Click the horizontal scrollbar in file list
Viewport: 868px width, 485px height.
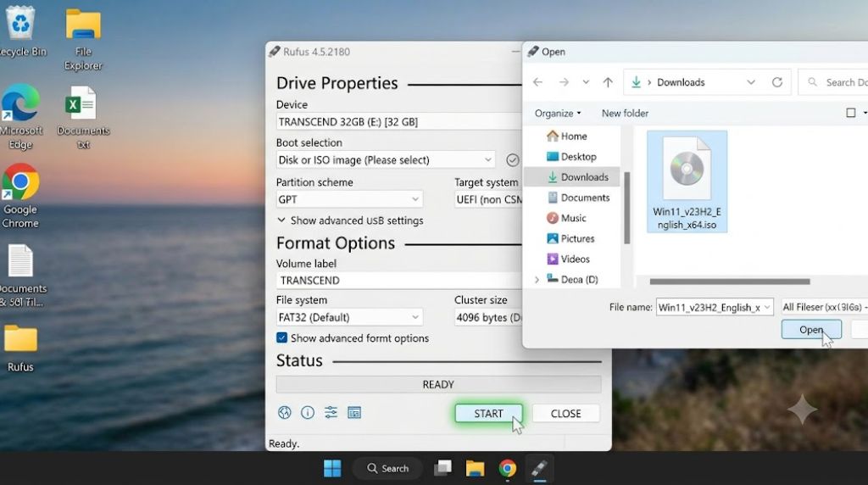730,282
